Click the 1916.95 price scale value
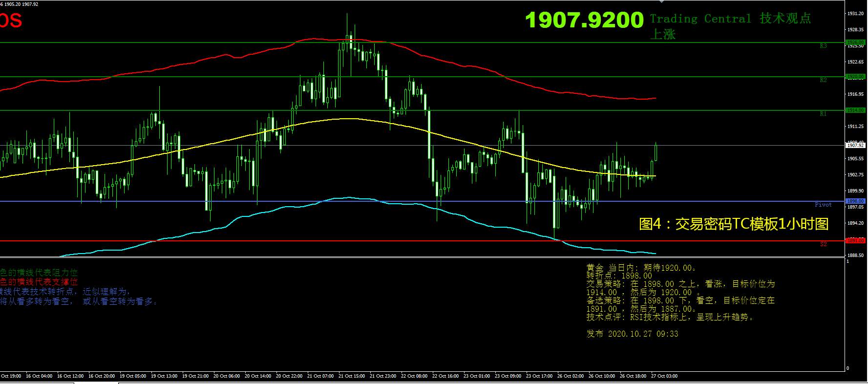 pyautogui.click(x=856, y=94)
